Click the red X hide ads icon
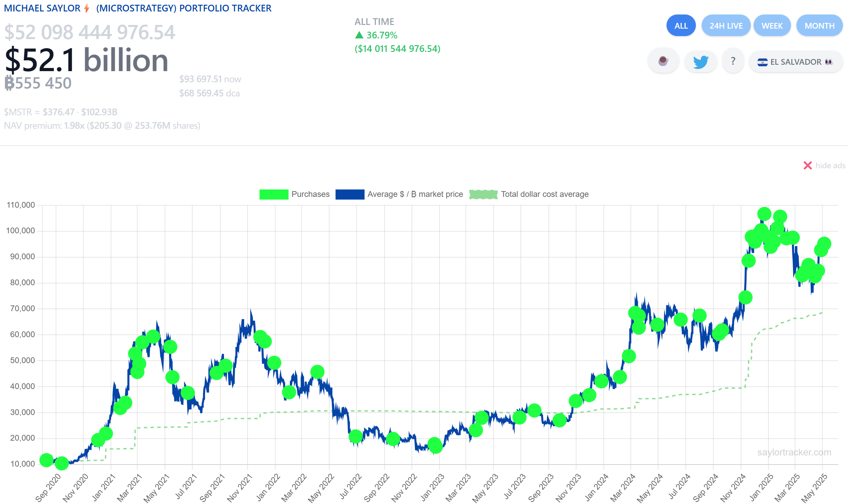The image size is (848, 504). tap(807, 166)
